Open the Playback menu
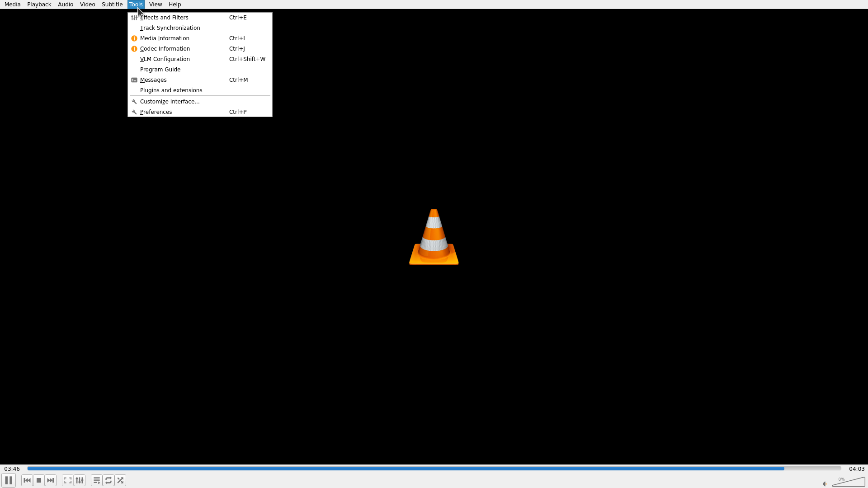Image resolution: width=868 pixels, height=488 pixels. [39, 5]
